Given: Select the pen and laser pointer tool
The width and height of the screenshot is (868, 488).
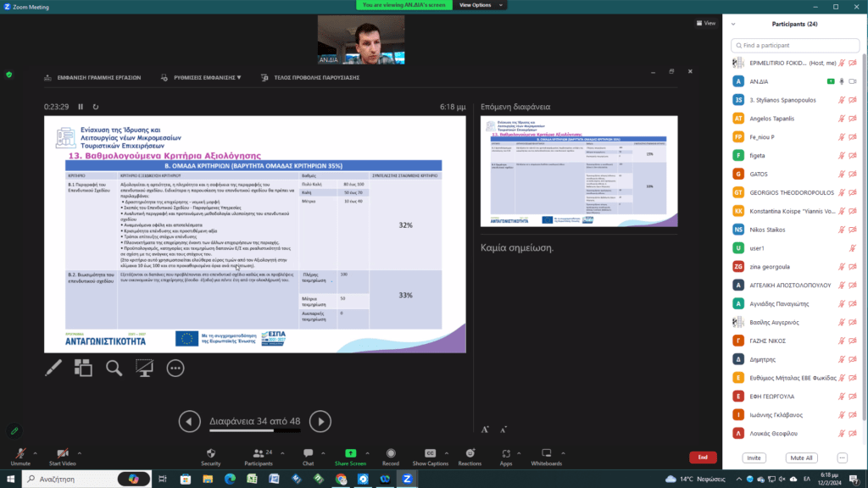Looking at the screenshot, I should point(53,368).
